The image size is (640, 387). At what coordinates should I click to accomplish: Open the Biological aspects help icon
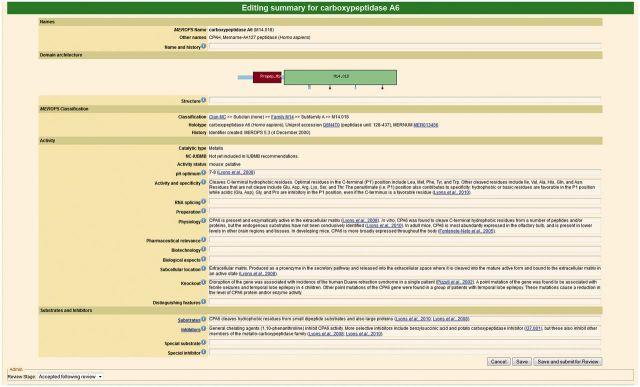[x=203, y=259]
